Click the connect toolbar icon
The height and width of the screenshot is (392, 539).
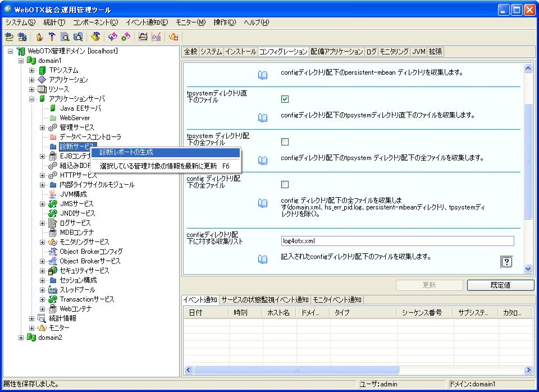pyautogui.click(x=10, y=37)
